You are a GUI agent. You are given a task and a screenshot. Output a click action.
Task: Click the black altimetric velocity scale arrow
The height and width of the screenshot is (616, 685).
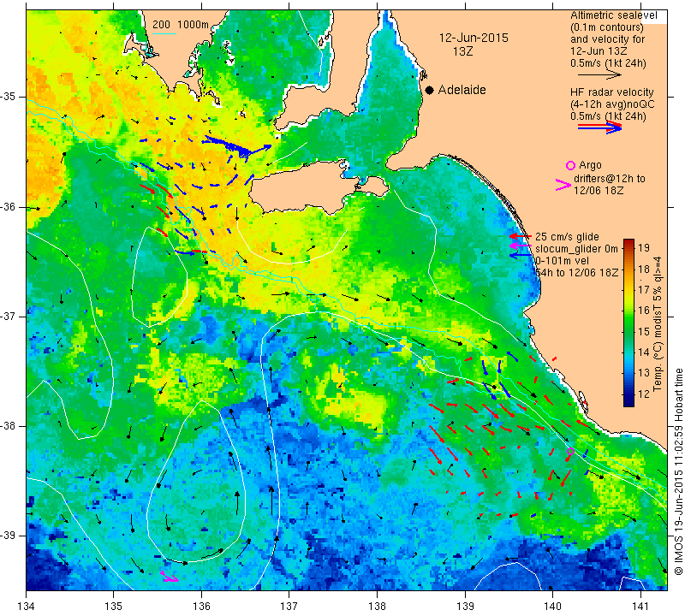click(x=599, y=75)
